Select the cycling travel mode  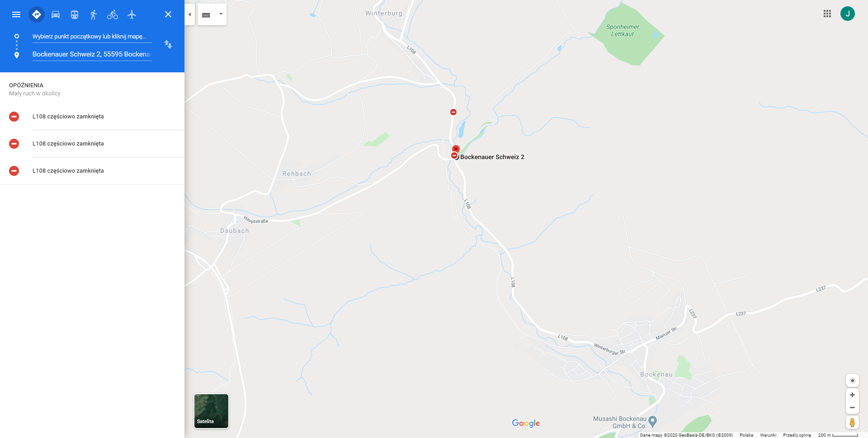pos(113,14)
